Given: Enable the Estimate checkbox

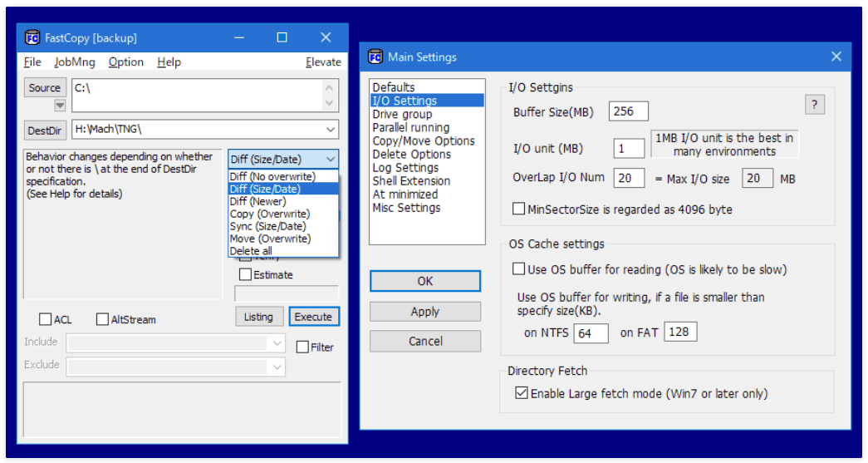Looking at the screenshot, I should pos(245,274).
